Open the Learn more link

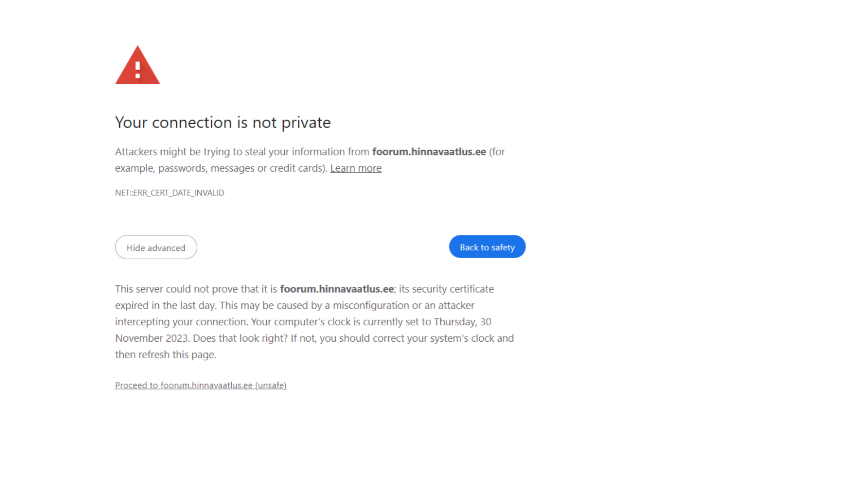click(355, 168)
